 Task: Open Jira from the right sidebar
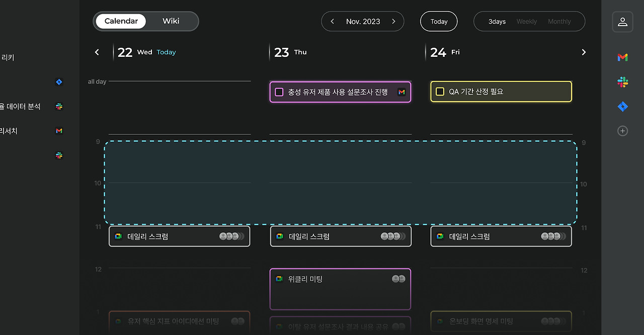pyautogui.click(x=622, y=106)
